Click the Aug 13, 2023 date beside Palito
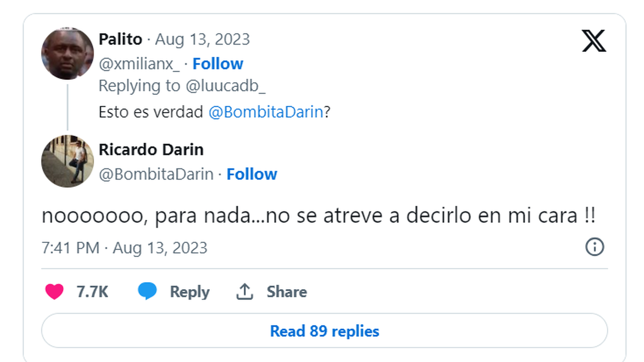Image resolution: width=644 pixels, height=362 pixels. click(x=202, y=39)
